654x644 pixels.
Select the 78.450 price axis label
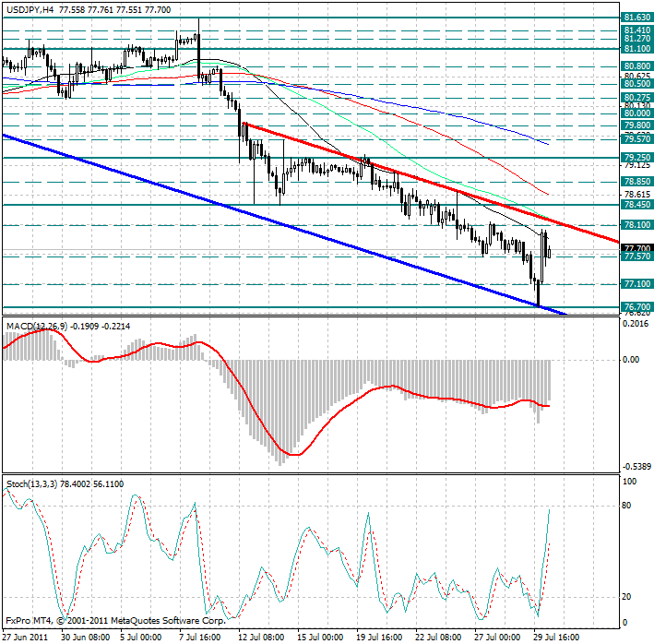point(637,205)
